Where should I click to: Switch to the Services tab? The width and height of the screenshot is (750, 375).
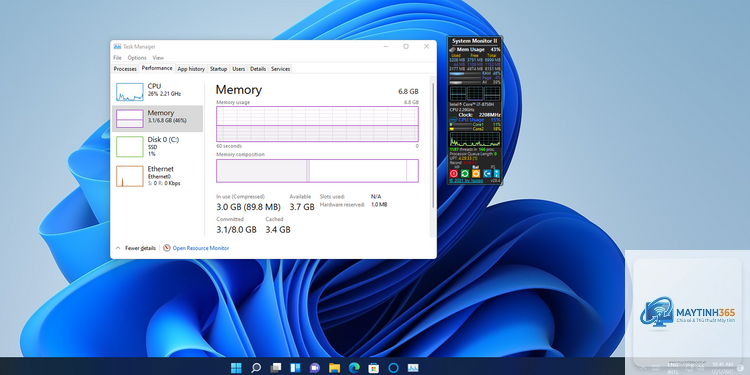(x=280, y=69)
